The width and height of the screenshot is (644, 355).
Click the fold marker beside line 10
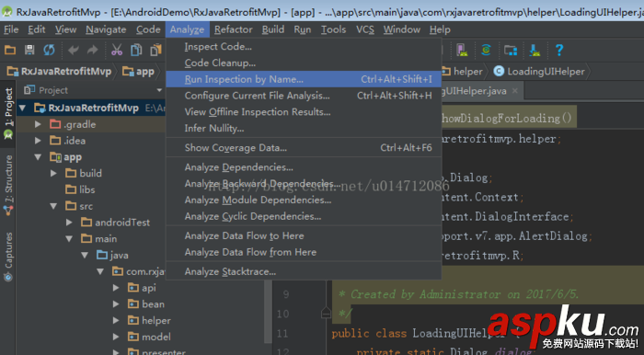(326, 313)
